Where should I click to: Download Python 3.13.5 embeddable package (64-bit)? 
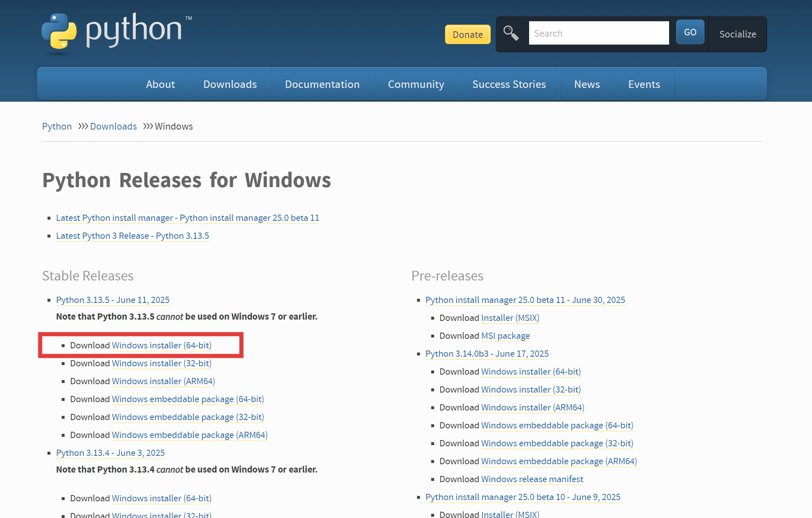coord(188,399)
